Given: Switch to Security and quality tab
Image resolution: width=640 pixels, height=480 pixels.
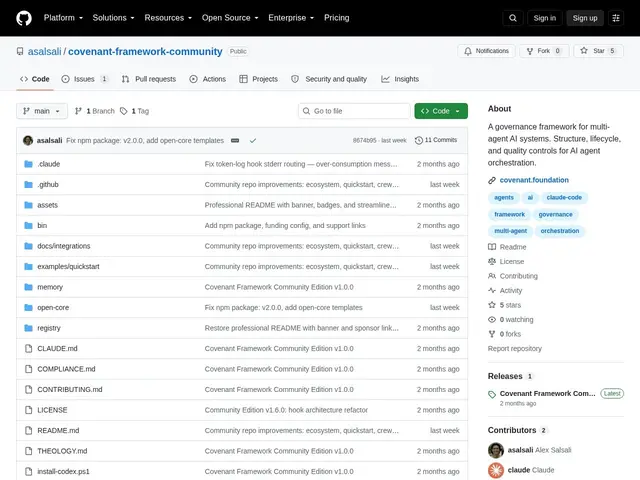Looking at the screenshot, I should (x=329, y=79).
